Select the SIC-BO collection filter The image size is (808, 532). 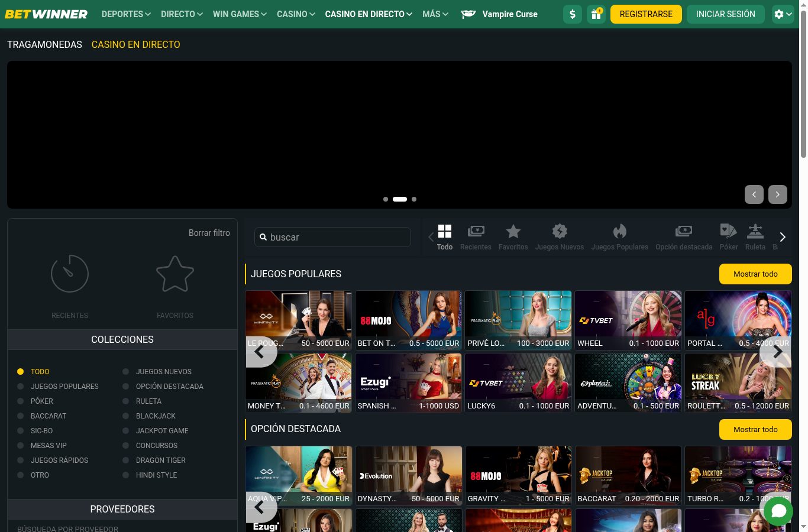(35, 431)
